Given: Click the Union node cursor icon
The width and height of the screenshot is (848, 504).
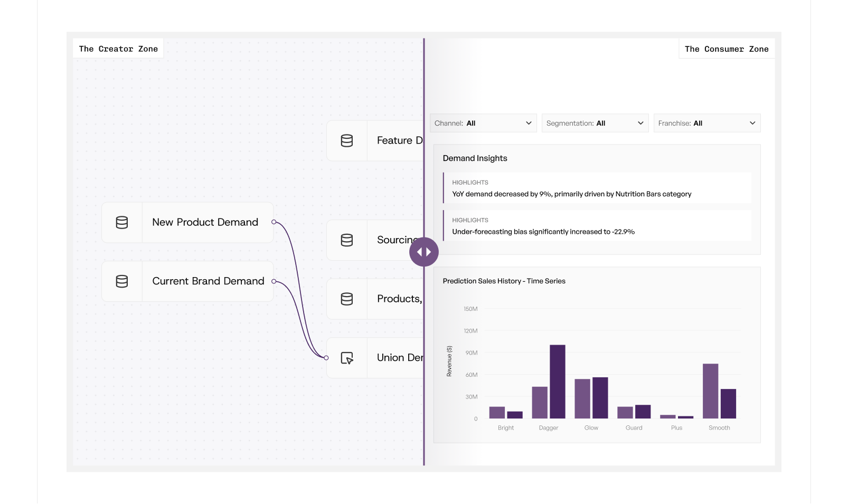Looking at the screenshot, I should pos(347,358).
